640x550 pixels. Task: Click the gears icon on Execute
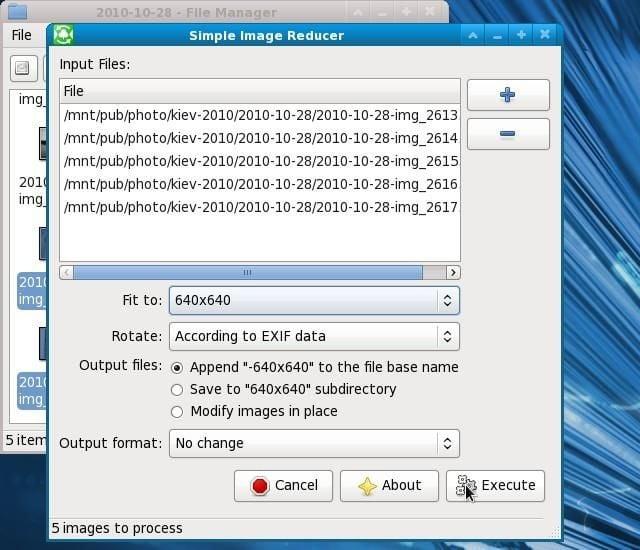coord(466,486)
